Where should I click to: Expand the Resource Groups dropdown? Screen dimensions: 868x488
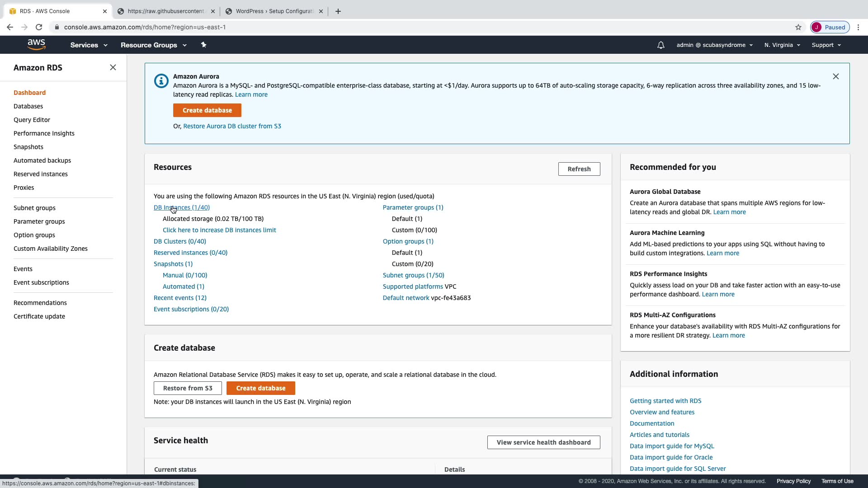(x=153, y=45)
